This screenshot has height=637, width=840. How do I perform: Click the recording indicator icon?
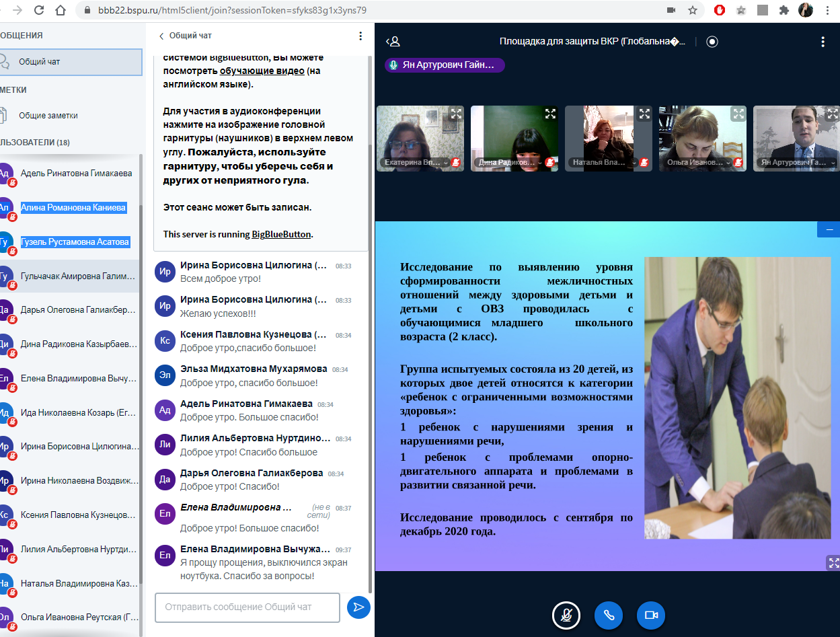click(712, 42)
